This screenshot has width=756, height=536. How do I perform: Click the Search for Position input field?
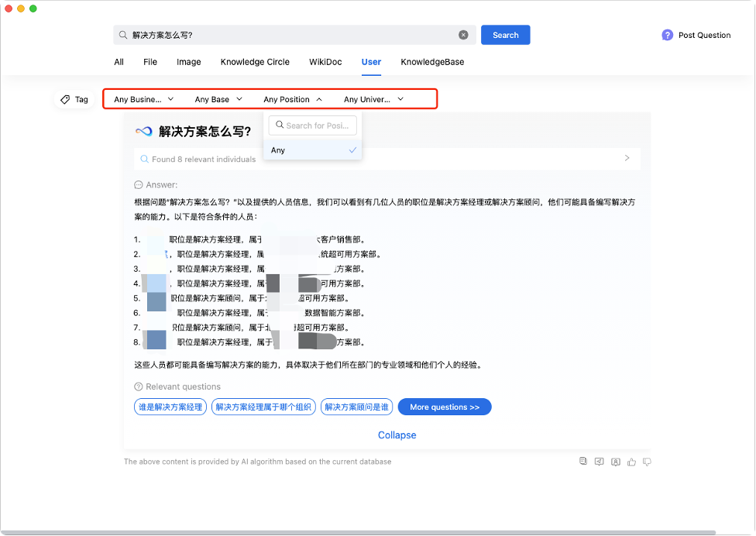coord(319,125)
